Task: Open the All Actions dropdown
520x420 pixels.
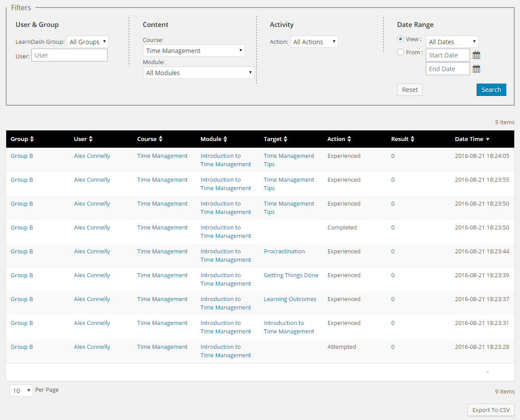Action: pyautogui.click(x=314, y=42)
